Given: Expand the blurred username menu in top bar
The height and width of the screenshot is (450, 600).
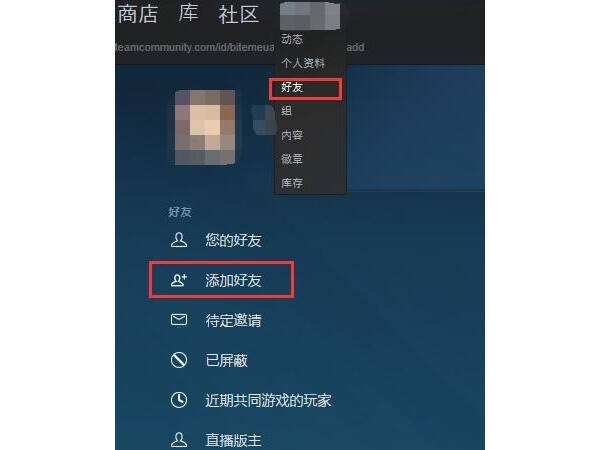Looking at the screenshot, I should 310,16.
